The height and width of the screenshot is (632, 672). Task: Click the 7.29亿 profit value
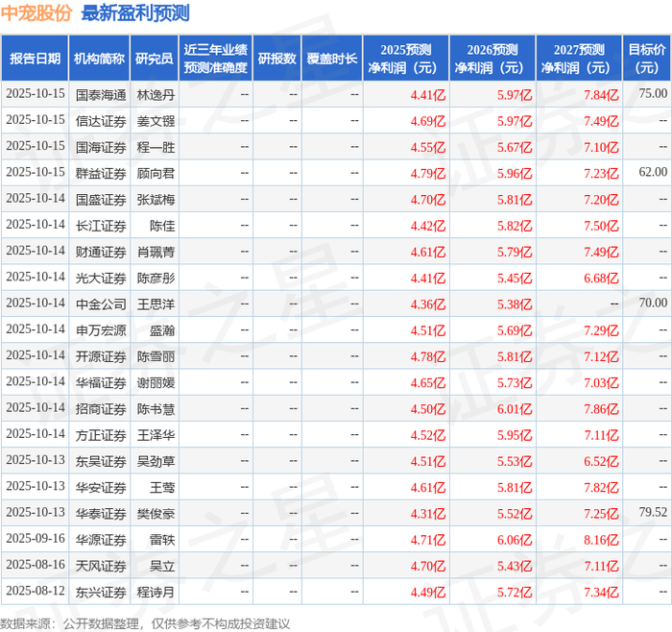point(601,330)
